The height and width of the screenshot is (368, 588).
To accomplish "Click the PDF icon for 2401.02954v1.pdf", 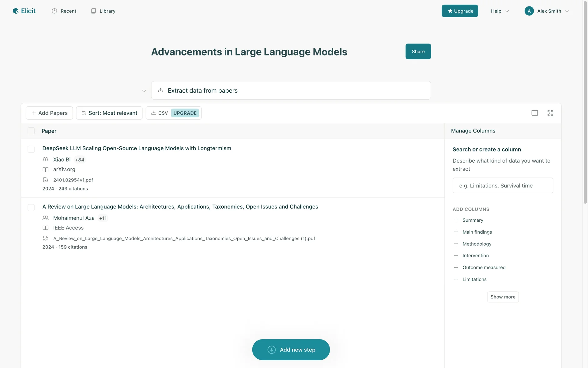I will pyautogui.click(x=45, y=180).
